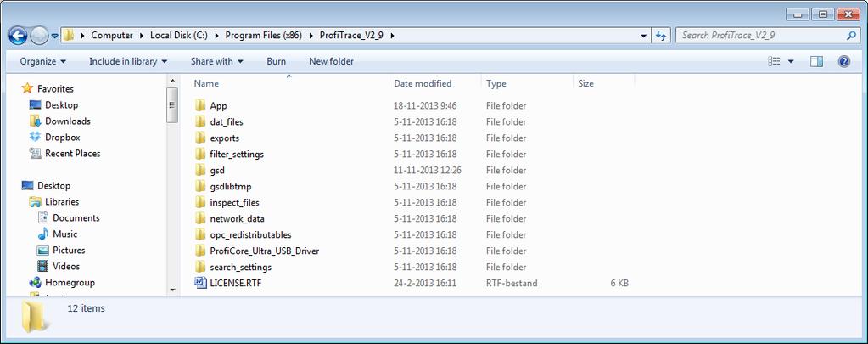868x344 pixels.
Task: Open the recent pages dropdown arrow
Action: click(55, 36)
